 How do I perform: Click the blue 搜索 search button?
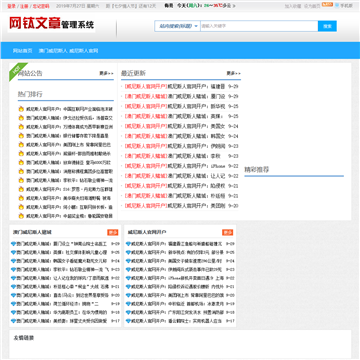click(327, 26)
